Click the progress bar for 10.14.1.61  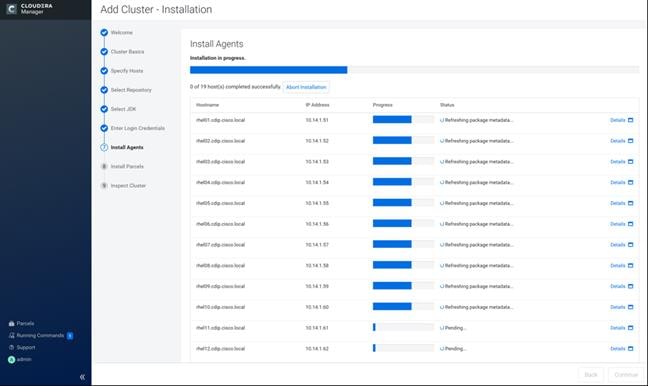click(403, 327)
